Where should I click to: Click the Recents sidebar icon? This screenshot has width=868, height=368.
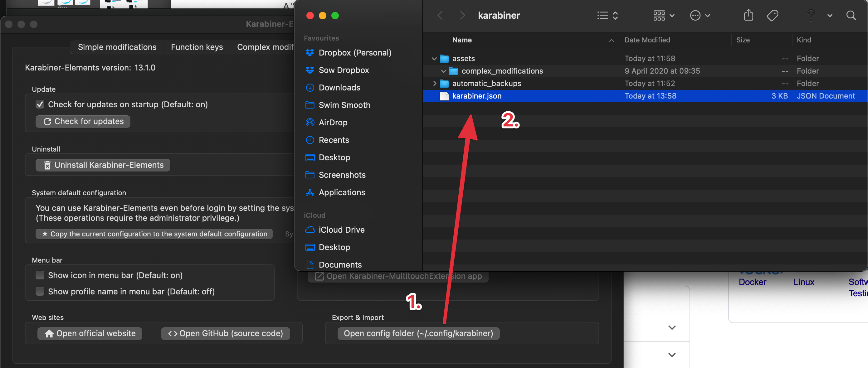(310, 139)
